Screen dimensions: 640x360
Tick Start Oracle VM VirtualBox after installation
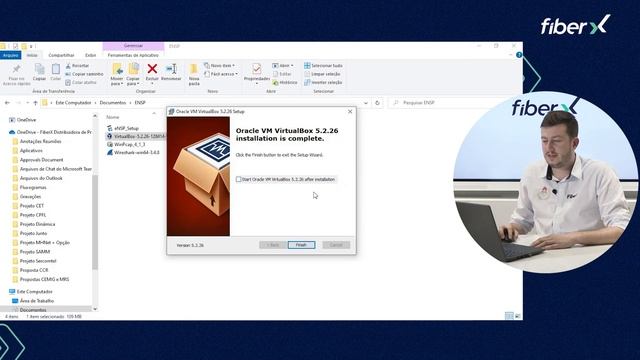239,179
